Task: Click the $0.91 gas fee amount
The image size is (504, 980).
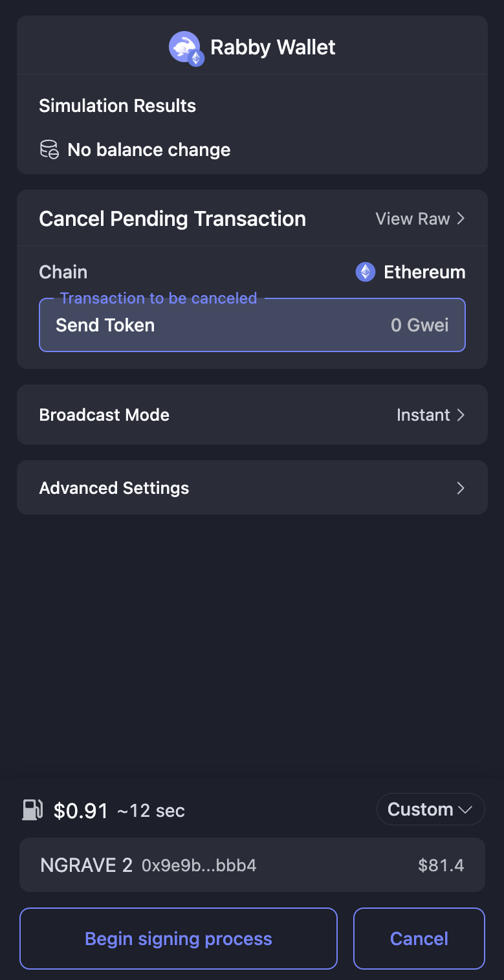Action: pos(81,810)
